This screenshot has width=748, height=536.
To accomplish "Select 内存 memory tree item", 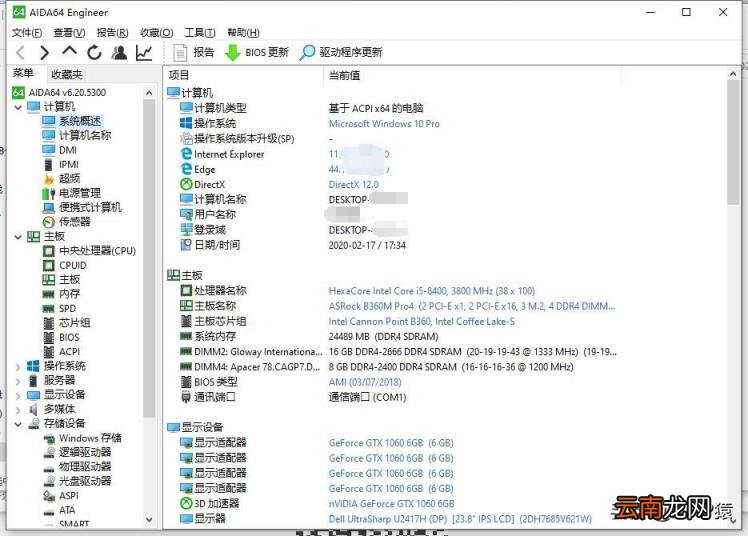I will [x=62, y=294].
